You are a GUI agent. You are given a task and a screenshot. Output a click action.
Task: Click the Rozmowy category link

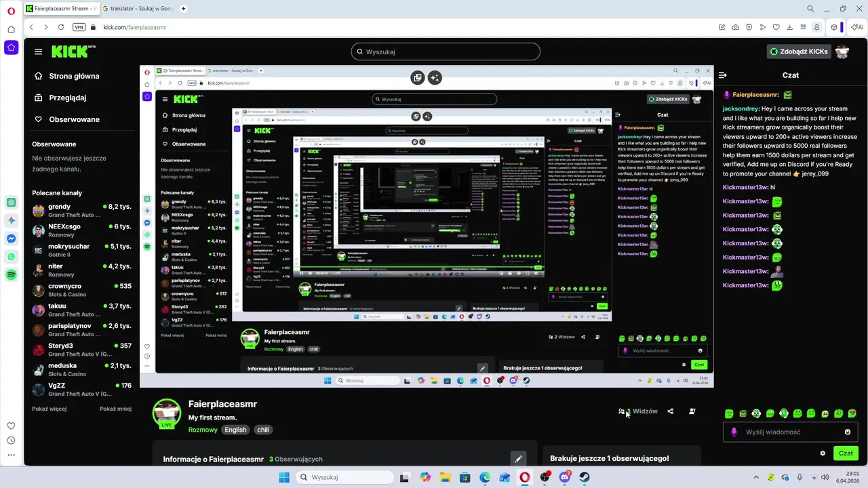coord(203,430)
